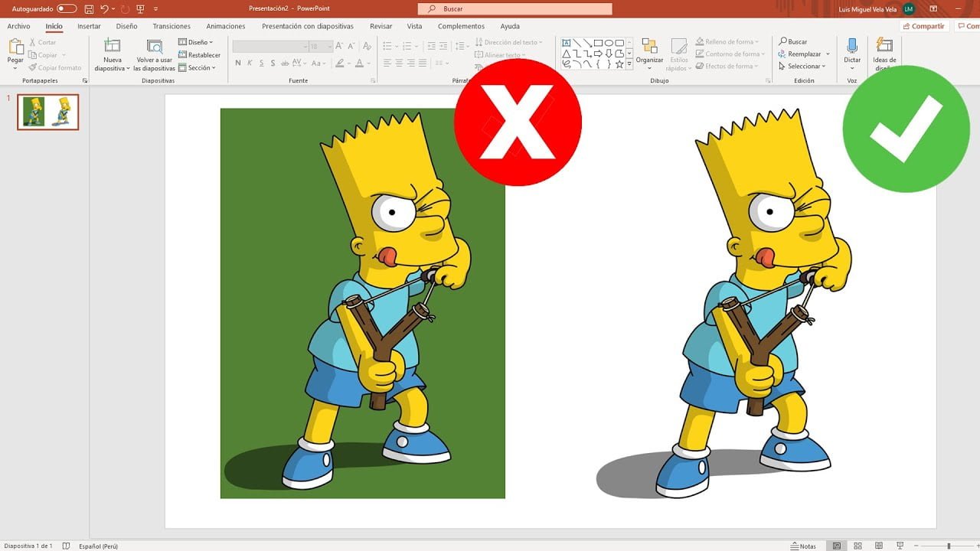Click Notas in status bar
The height and width of the screenshot is (551, 980).
(803, 546)
